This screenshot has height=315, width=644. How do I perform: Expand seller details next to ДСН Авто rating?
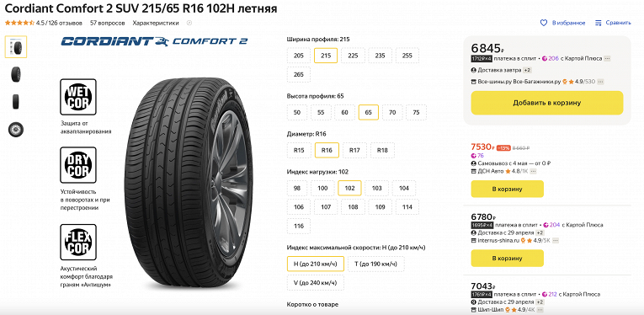[534, 171]
